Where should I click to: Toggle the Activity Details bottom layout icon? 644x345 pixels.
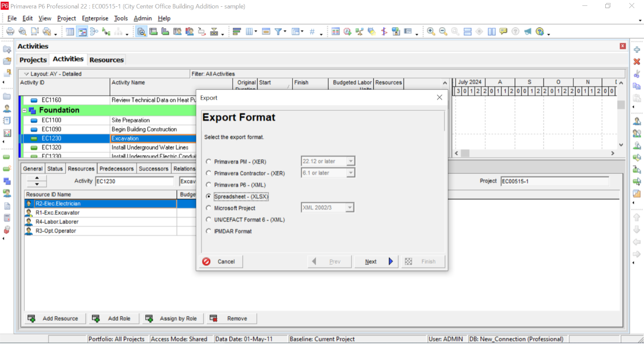[141, 32]
